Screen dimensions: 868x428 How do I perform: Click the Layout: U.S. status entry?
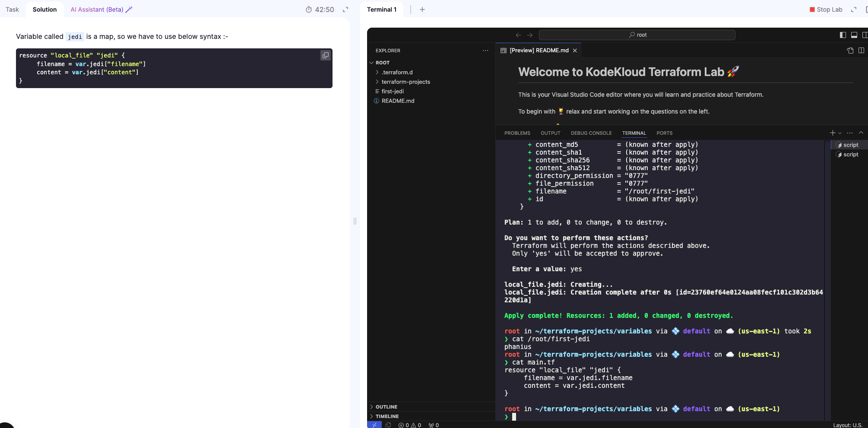point(847,425)
